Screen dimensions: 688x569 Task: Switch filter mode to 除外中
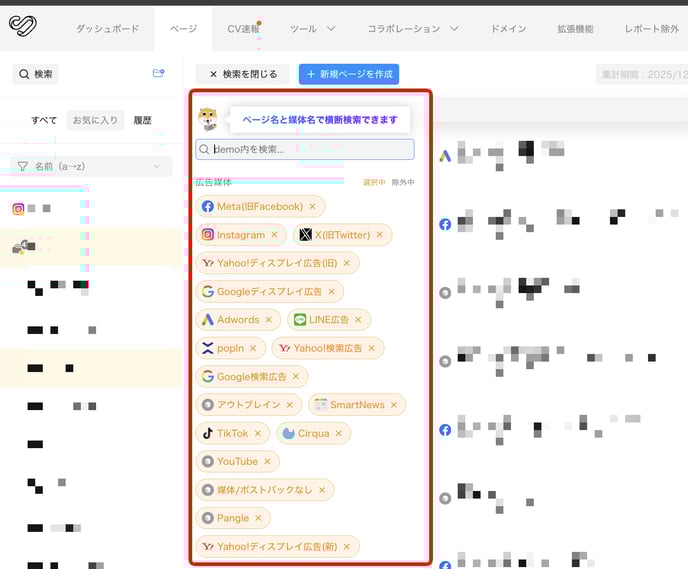[x=403, y=182]
